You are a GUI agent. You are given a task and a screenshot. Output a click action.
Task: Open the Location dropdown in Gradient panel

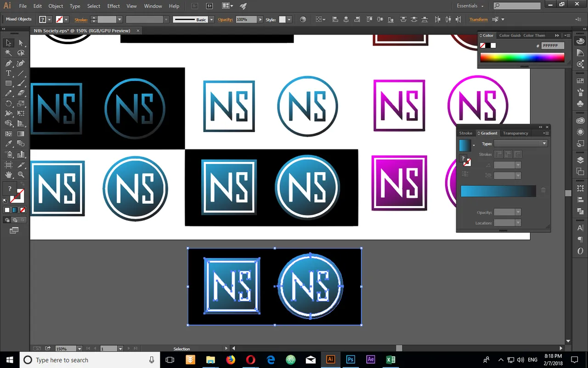518,223
